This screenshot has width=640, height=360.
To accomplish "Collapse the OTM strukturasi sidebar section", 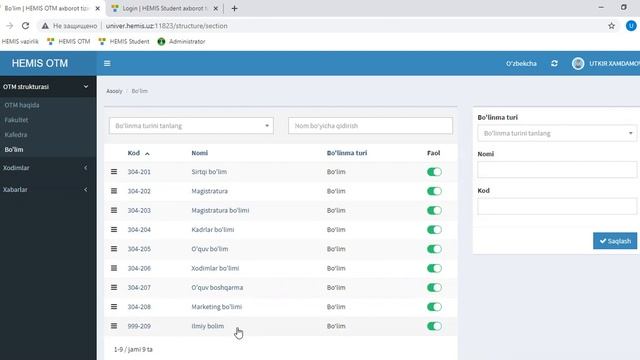I will pos(48,87).
